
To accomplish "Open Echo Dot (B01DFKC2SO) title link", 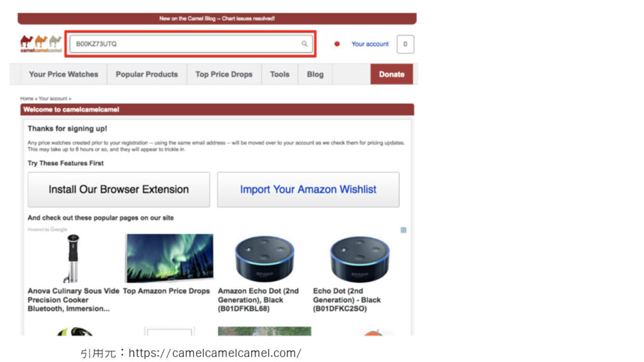I will (x=347, y=300).
